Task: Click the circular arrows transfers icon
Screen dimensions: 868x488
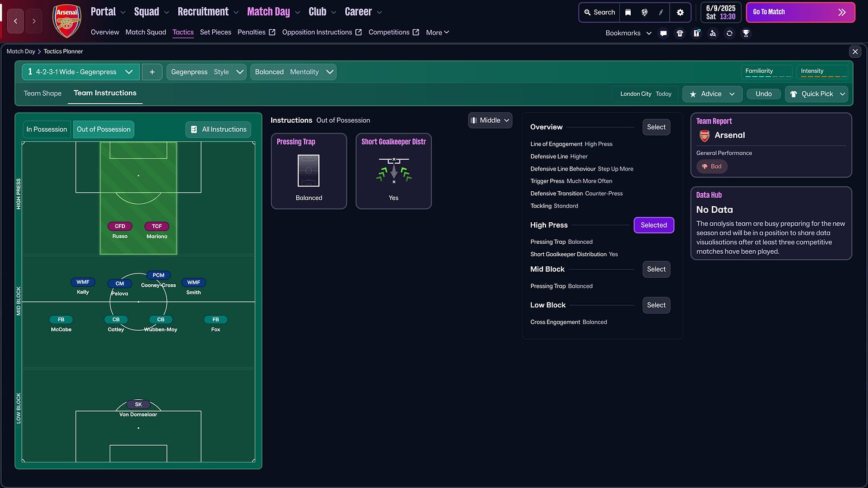Action: pos(729,33)
